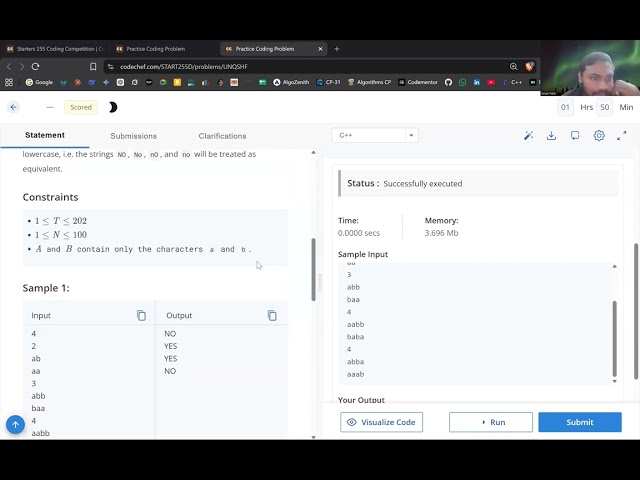640x480 pixels.
Task: Bookmark this page with the bookmark icon
Action: pyautogui.click(x=93, y=67)
